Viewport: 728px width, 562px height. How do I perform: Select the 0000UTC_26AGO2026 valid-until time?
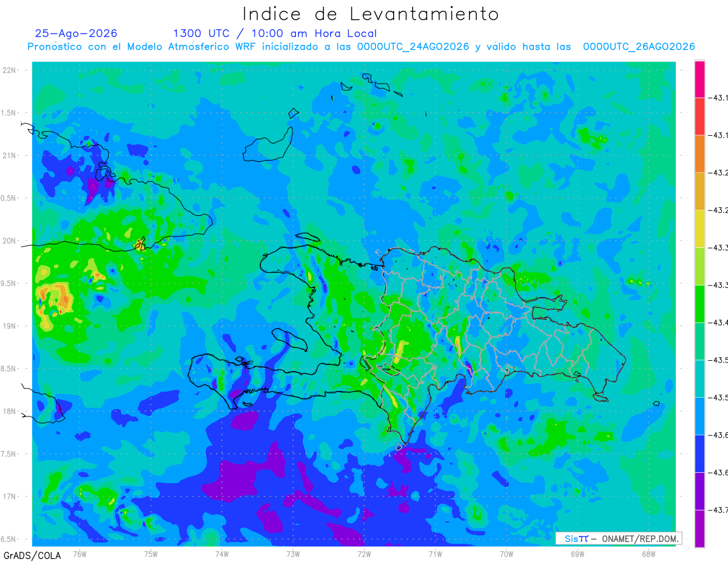click(x=639, y=47)
